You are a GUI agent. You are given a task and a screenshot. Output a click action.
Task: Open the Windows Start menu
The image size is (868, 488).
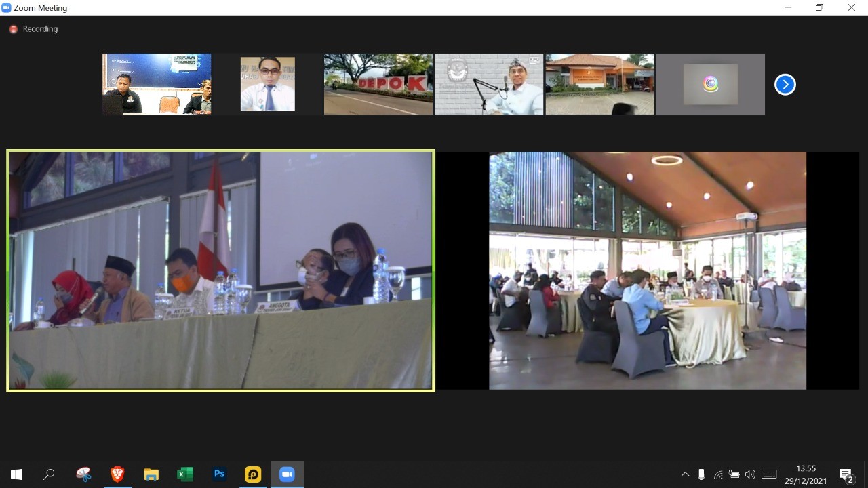pos(16,474)
